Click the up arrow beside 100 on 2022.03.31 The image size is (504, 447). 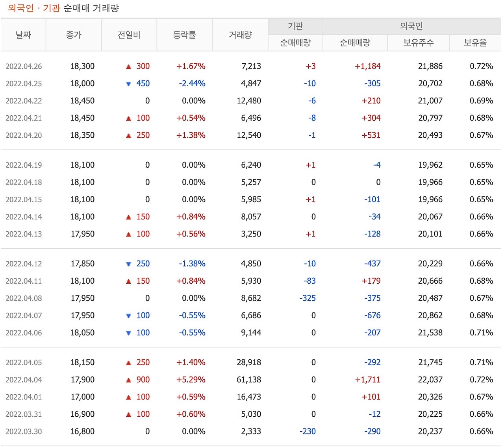[x=128, y=414]
